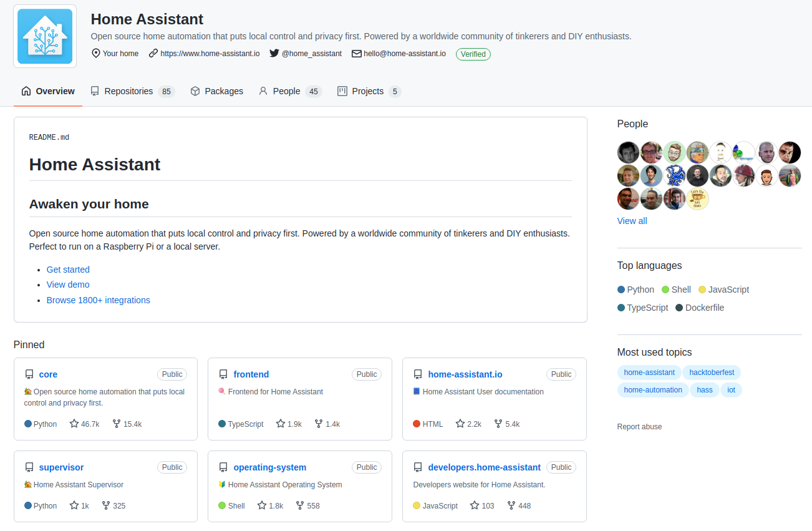Click the Awaken your home heading
The image size is (812, 531).
[89, 204]
